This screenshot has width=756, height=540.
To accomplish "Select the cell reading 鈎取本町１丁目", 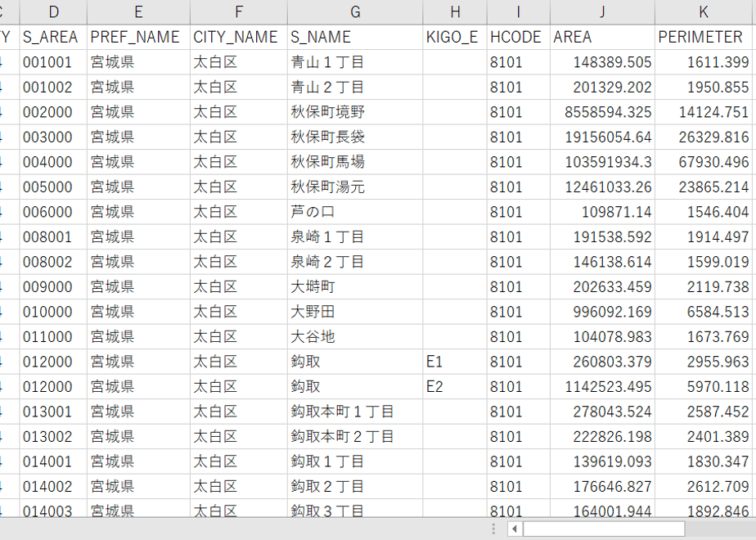I will coord(355,412).
